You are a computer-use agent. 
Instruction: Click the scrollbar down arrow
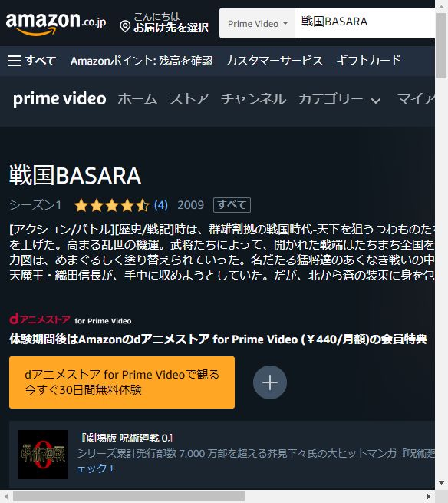pyautogui.click(x=442, y=483)
